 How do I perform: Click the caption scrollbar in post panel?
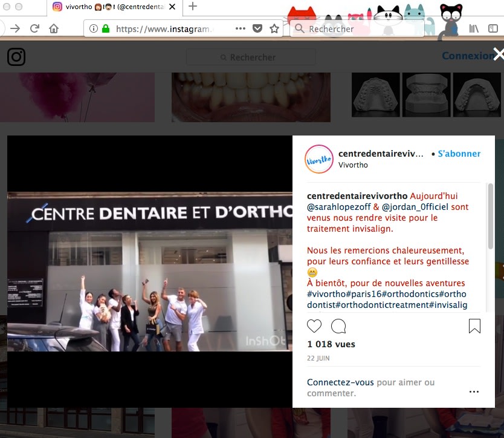pos(490,218)
